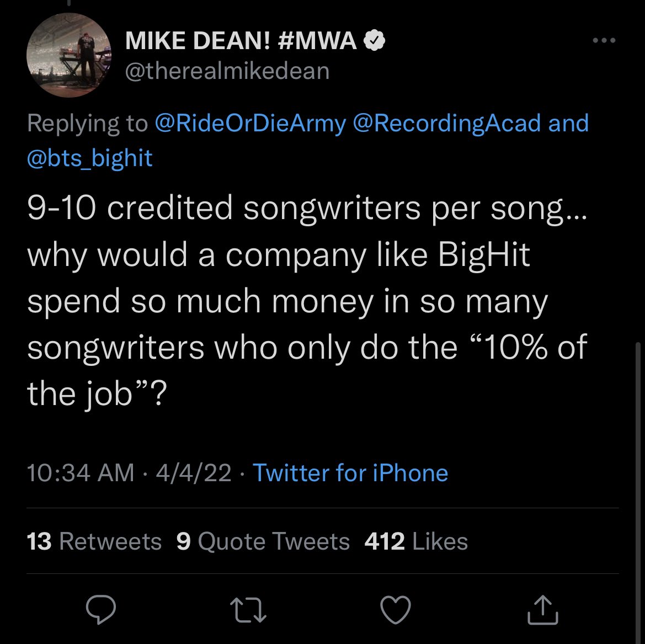View the list of 13 Retweets
Viewport: 645px width, 644px height.
click(94, 541)
